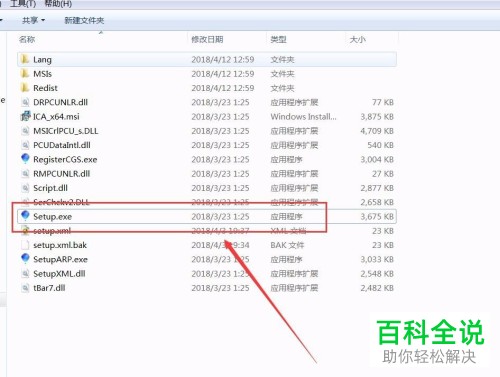Click the tBar7.dll modified date

(220, 288)
